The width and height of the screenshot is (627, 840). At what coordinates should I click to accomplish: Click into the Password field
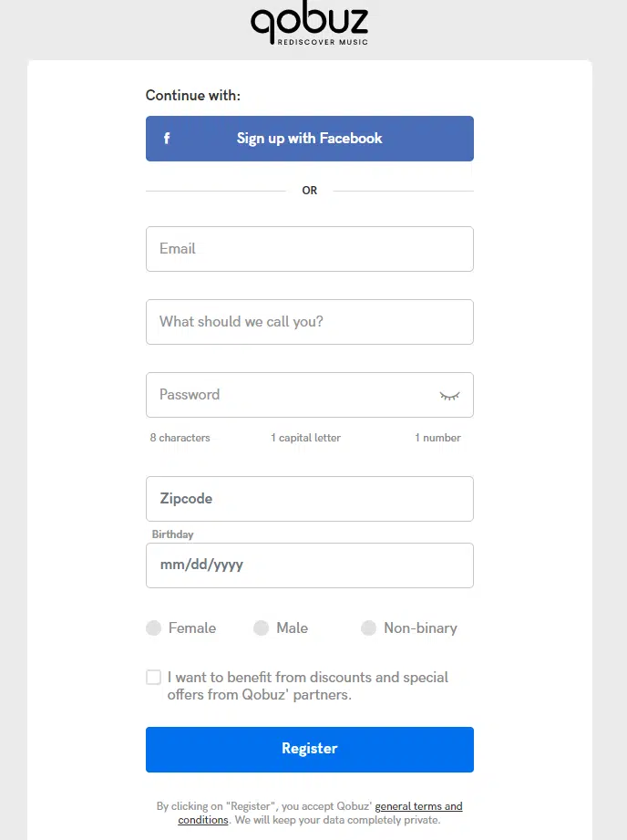click(292, 395)
